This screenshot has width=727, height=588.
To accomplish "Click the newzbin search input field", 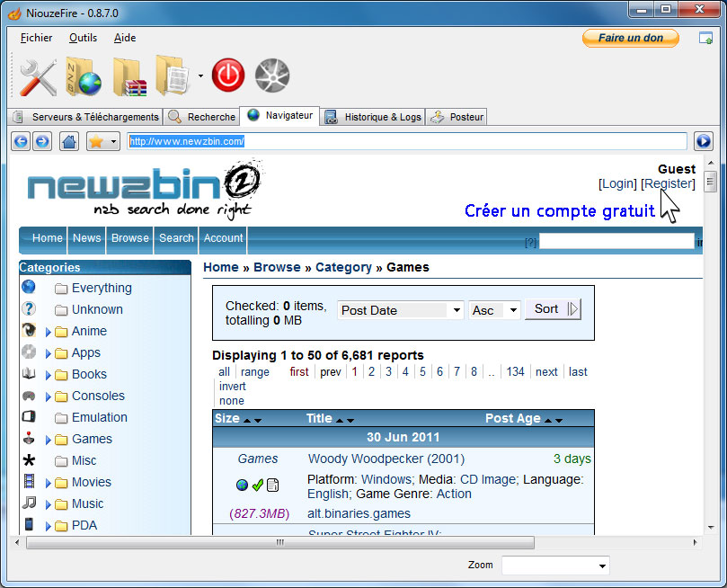I will point(616,242).
